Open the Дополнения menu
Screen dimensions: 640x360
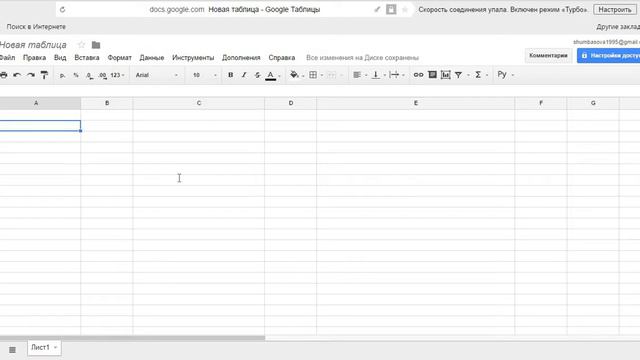(x=241, y=58)
